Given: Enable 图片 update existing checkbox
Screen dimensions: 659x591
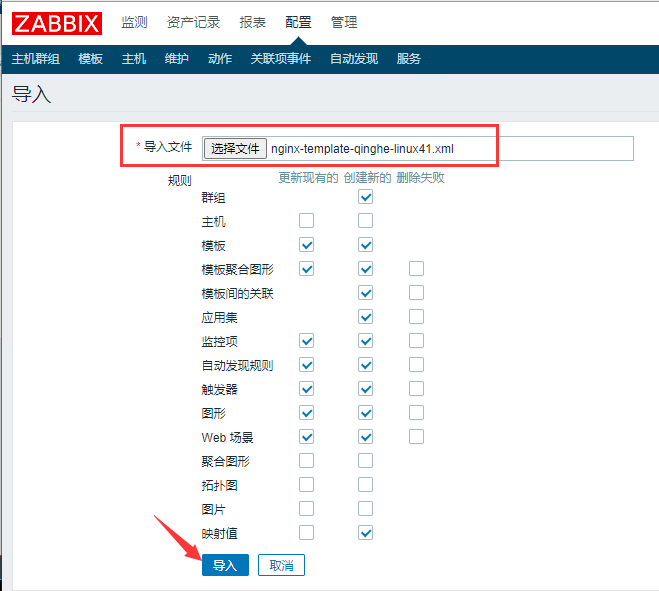Looking at the screenshot, I should pos(306,509).
